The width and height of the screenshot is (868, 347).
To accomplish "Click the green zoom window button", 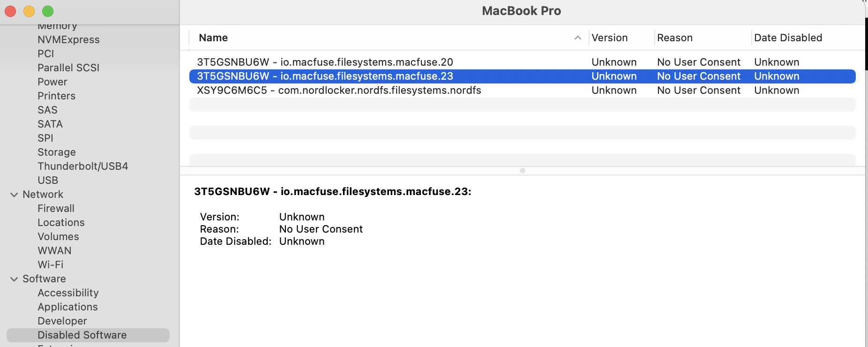I will (48, 11).
